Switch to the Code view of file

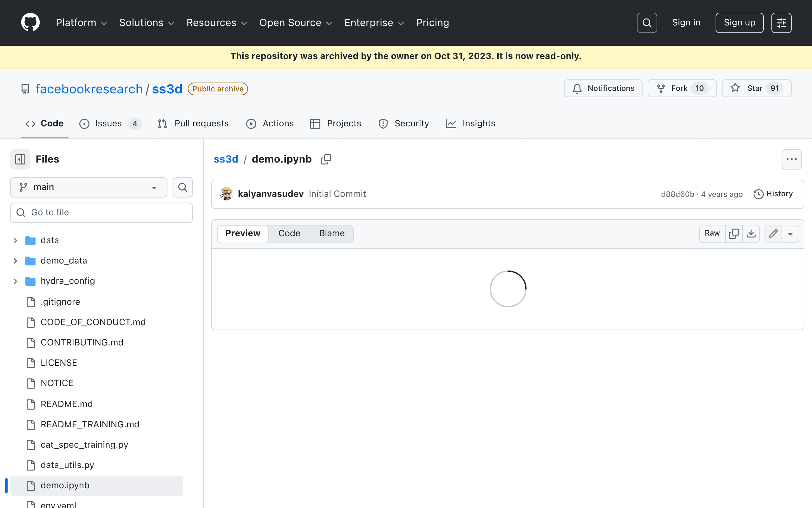(x=289, y=233)
